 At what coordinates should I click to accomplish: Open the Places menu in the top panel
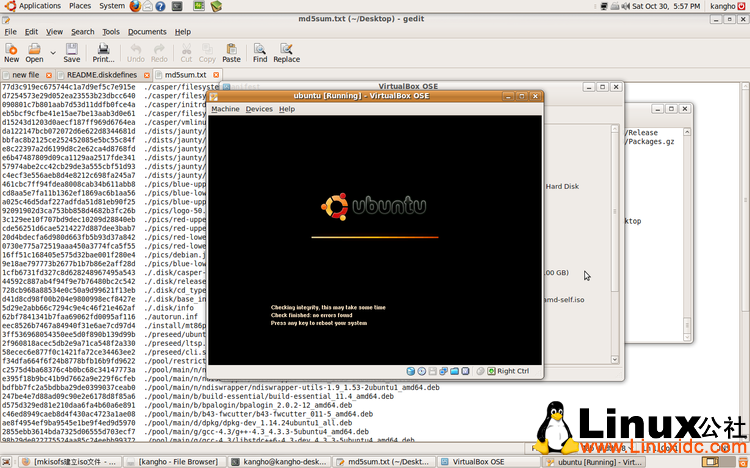[80, 6]
